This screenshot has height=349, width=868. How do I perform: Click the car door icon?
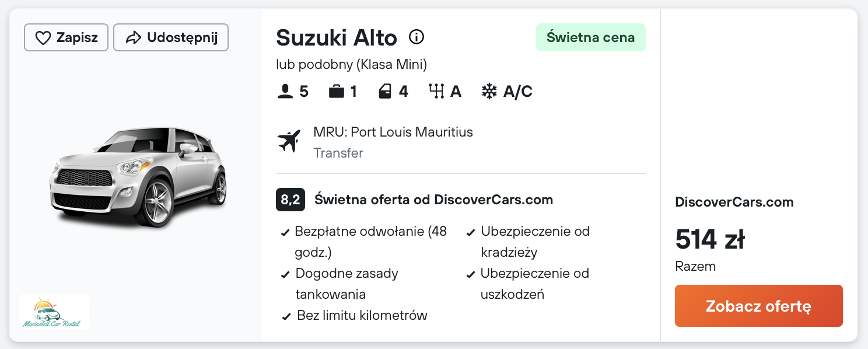[x=385, y=92]
